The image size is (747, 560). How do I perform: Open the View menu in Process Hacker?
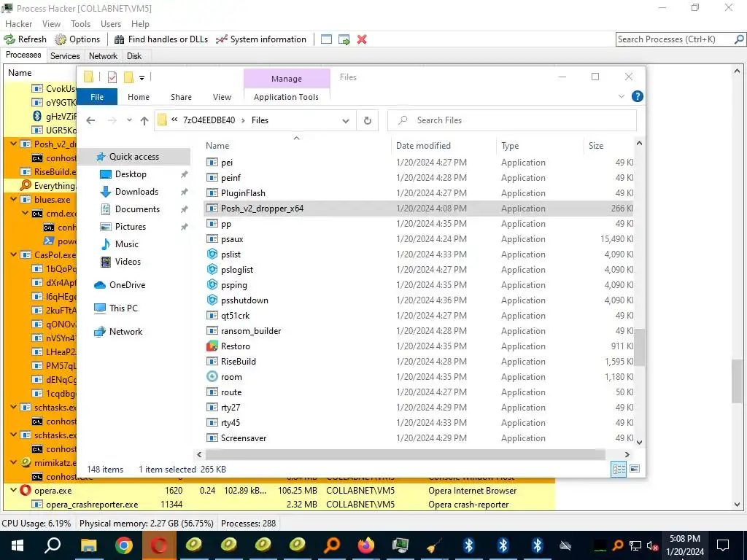tap(51, 24)
